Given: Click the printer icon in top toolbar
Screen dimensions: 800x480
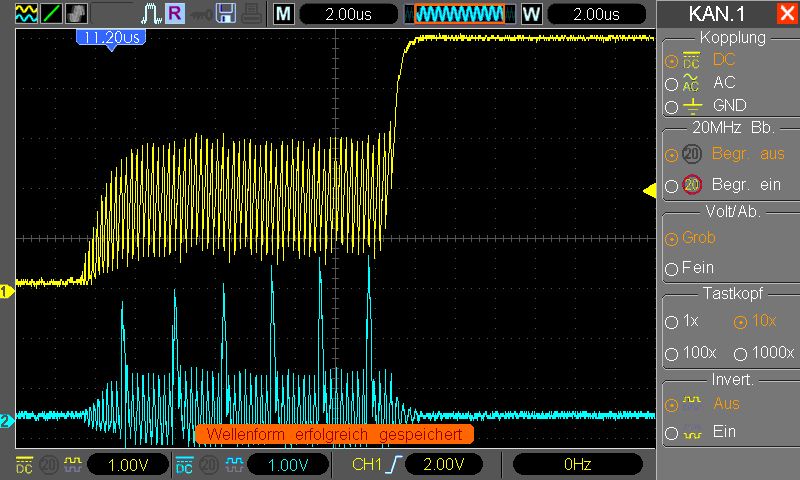Looking at the screenshot, I should coord(250,14).
